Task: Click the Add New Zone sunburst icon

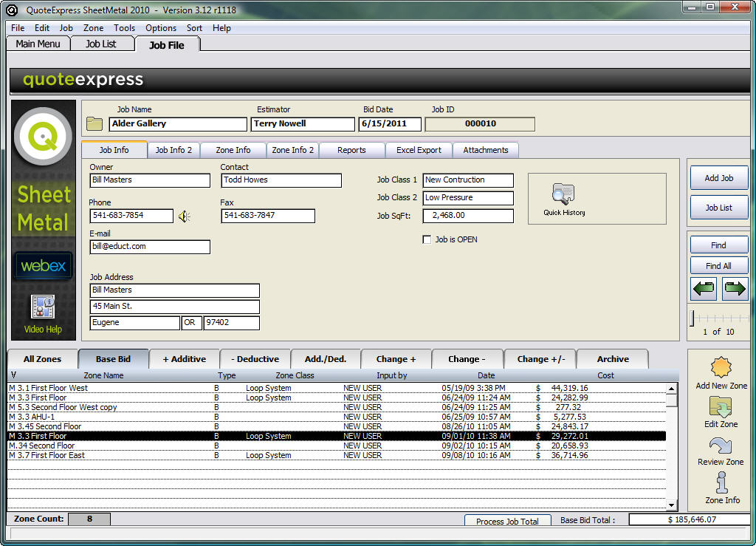Action: [721, 367]
